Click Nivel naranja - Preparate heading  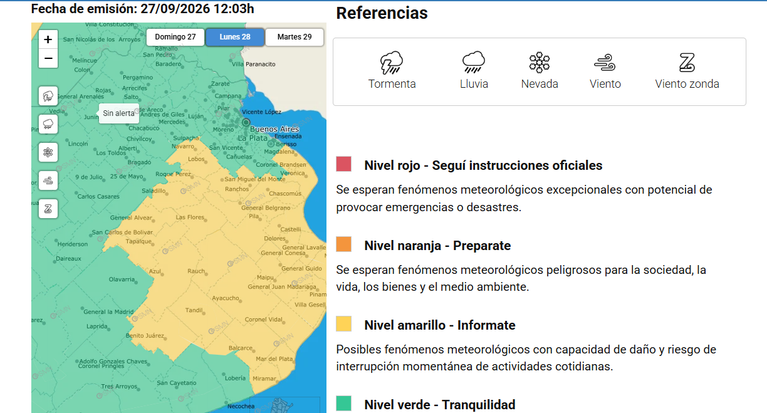tap(437, 246)
